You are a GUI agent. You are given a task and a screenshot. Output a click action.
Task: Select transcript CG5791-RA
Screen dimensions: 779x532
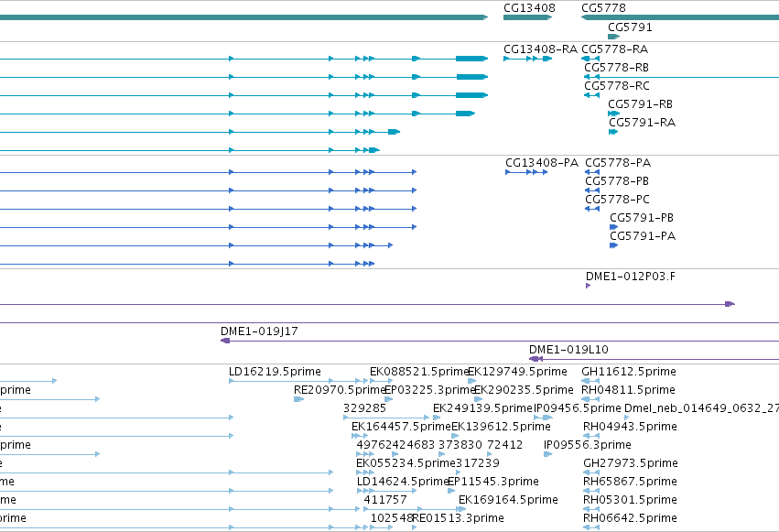pos(613,132)
